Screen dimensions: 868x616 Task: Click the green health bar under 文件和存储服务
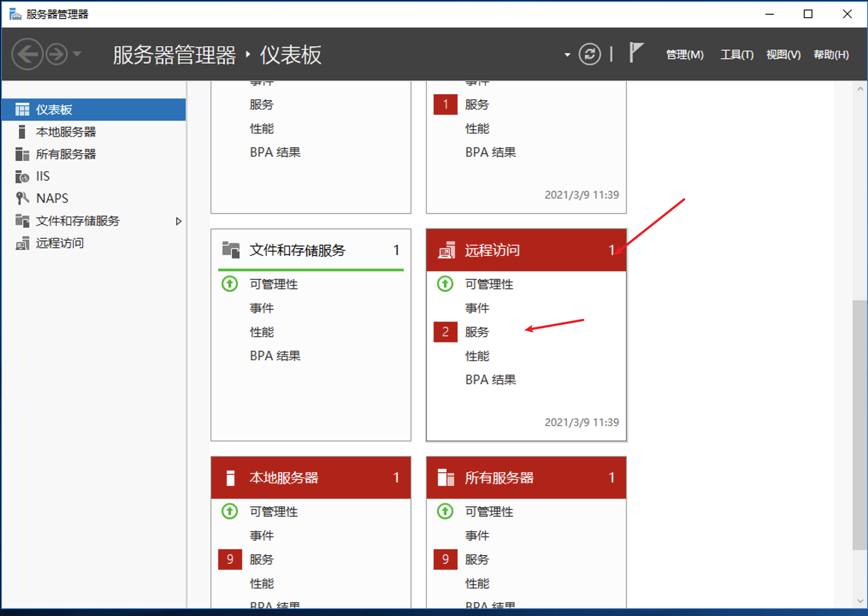pyautogui.click(x=310, y=270)
